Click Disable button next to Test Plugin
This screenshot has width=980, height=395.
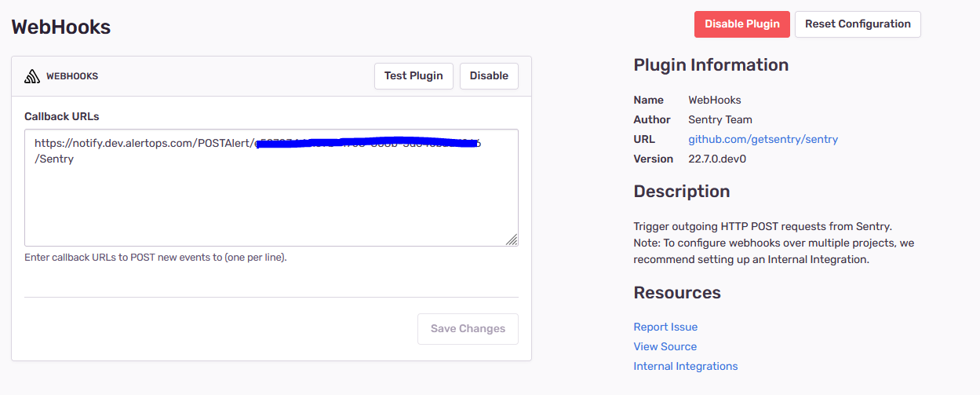pyautogui.click(x=489, y=76)
